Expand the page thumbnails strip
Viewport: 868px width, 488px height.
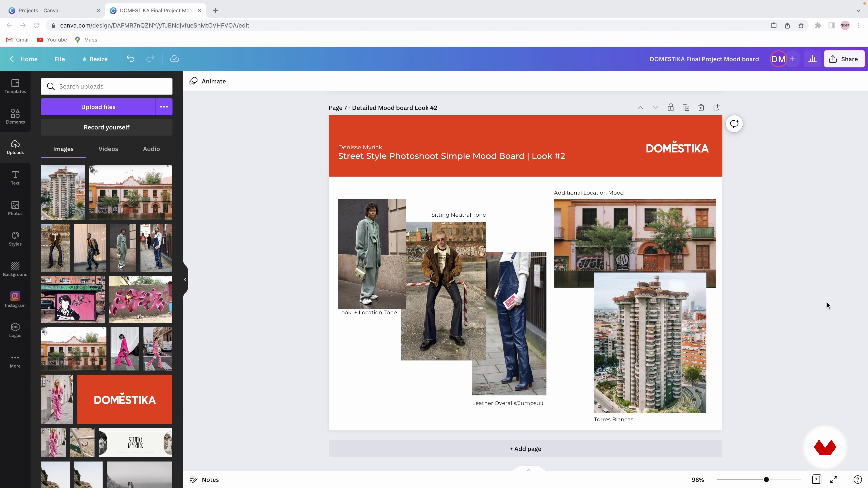point(529,470)
